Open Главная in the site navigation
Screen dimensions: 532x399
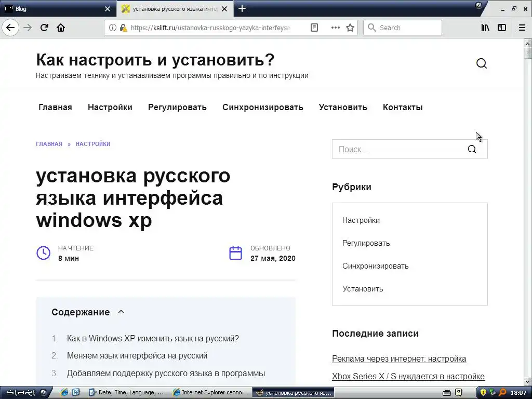pos(55,107)
